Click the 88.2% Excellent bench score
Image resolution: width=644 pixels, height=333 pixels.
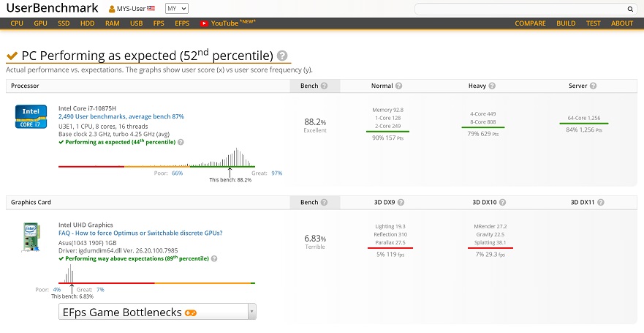315,125
